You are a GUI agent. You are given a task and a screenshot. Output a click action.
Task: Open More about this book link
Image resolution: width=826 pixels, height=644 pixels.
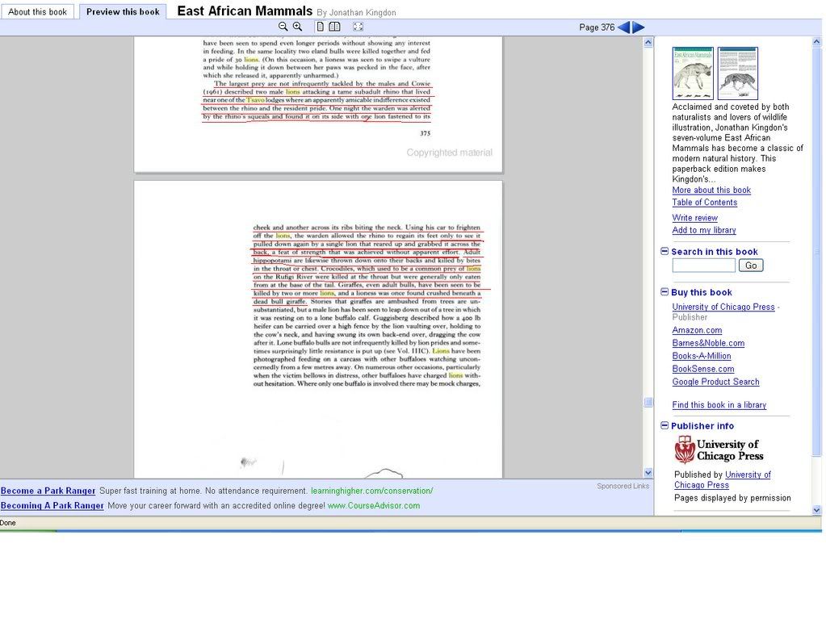coord(711,190)
